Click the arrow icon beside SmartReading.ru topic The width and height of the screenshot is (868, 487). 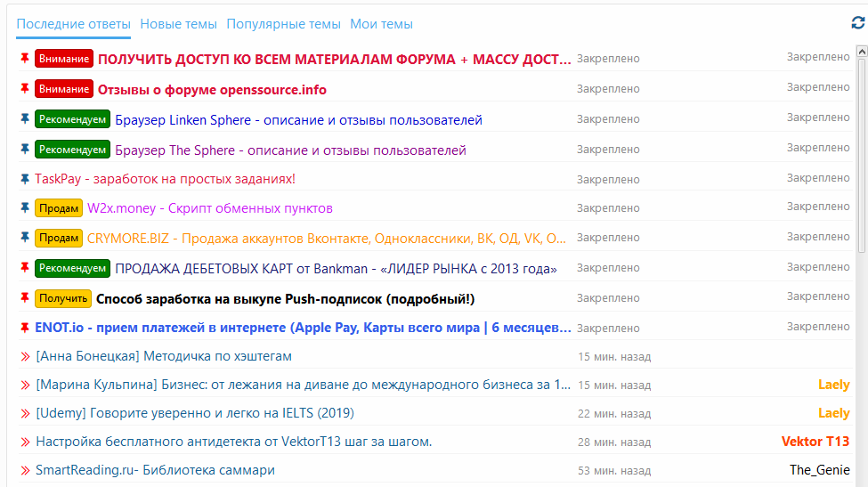tap(26, 470)
